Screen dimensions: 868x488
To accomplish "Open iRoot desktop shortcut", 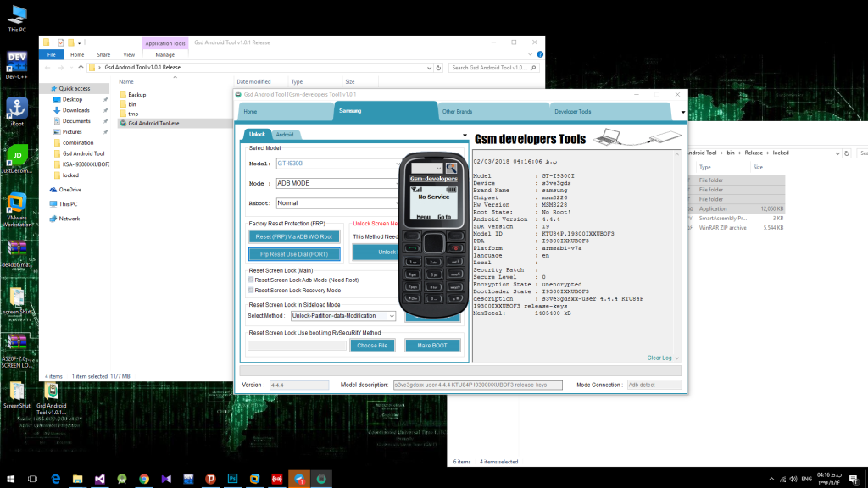I will [17, 113].
